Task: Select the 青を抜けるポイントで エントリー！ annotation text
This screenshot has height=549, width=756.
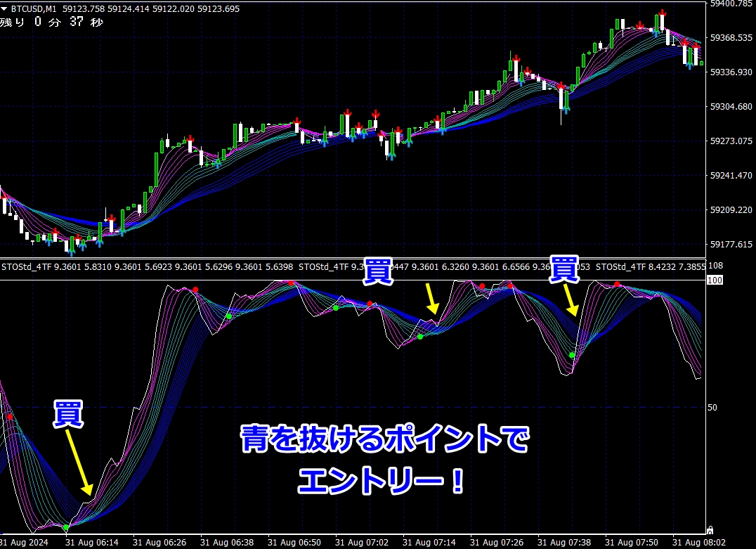Action: pyautogui.click(x=382, y=460)
